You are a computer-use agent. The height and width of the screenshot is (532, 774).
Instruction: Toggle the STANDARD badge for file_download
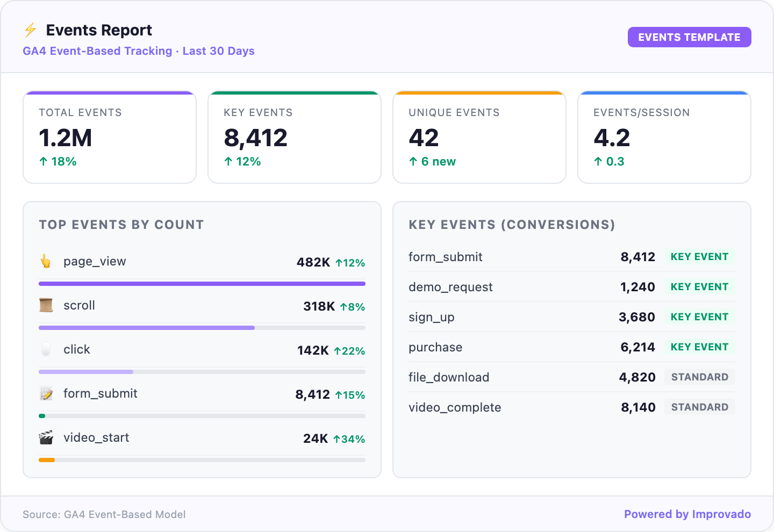point(700,377)
